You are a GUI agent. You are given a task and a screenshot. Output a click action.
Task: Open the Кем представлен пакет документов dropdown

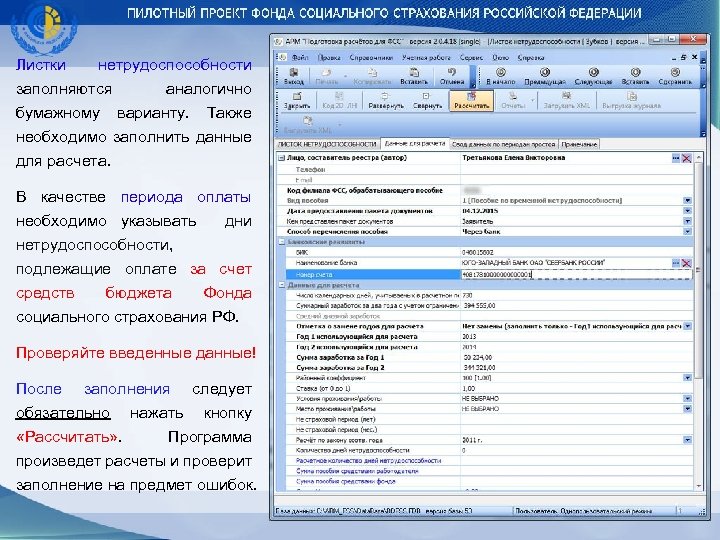[x=687, y=221]
